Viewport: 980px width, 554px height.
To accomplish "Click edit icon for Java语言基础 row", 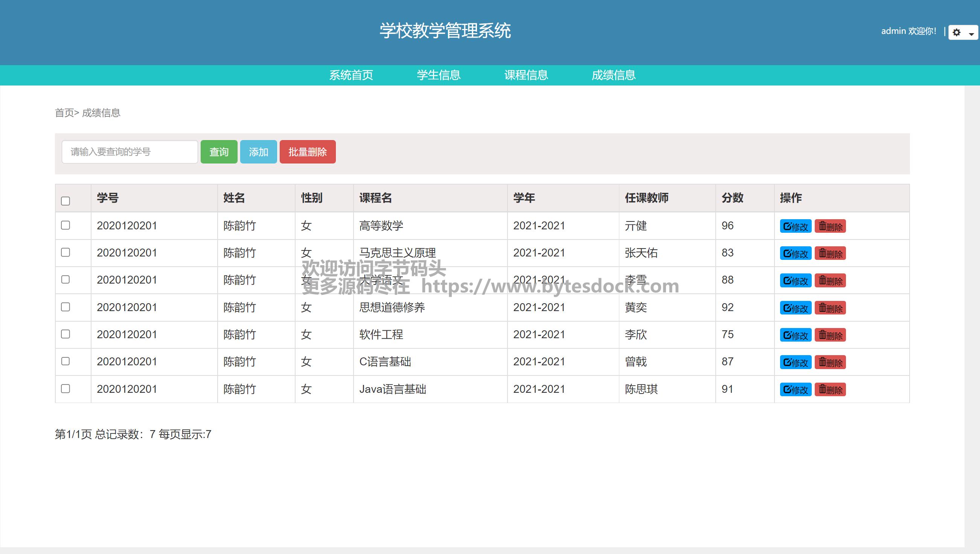I will [x=787, y=390].
